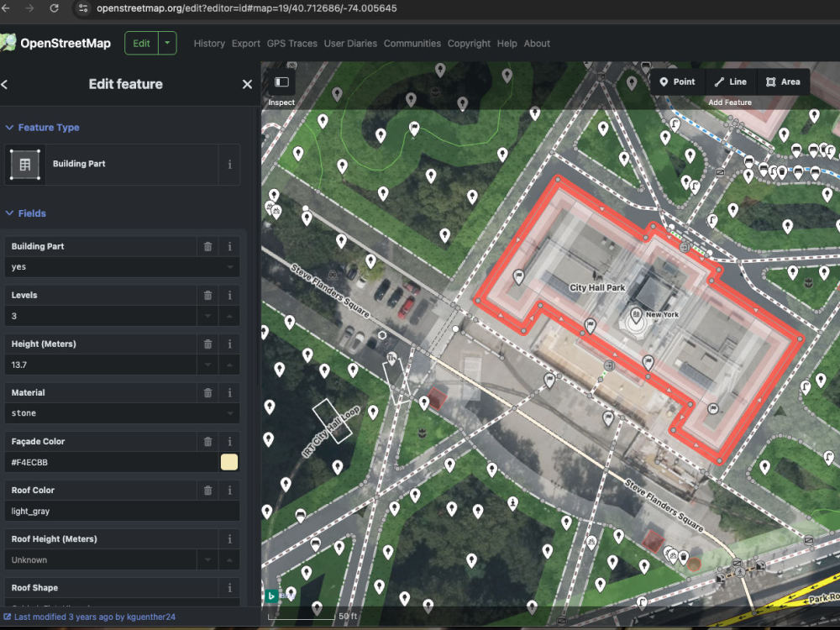Open the Export menu item
This screenshot has width=840, height=630.
[x=246, y=44]
